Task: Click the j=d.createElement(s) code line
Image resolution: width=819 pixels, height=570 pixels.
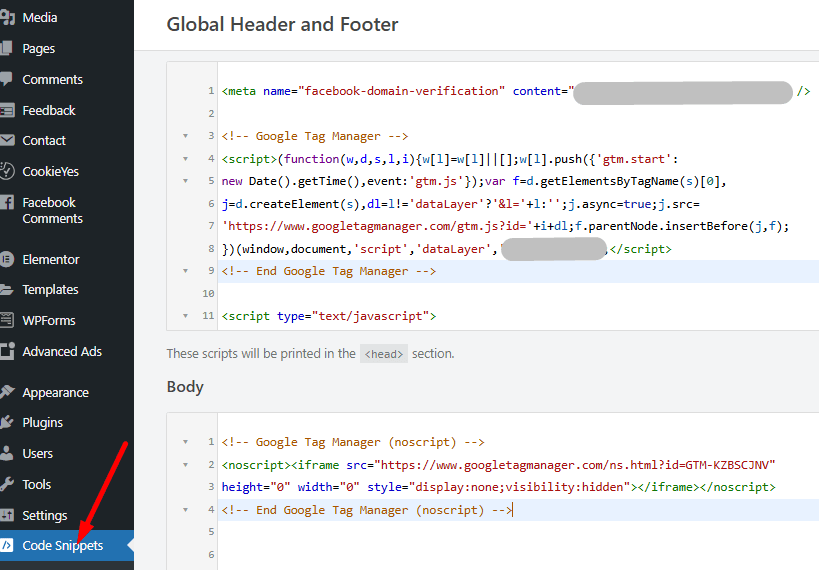Action: click(460, 204)
